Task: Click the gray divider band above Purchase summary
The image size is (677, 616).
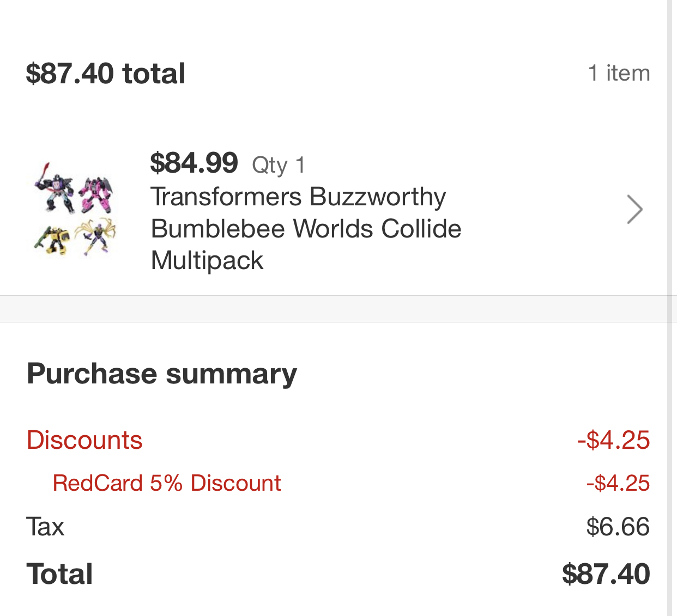Action: click(333, 309)
